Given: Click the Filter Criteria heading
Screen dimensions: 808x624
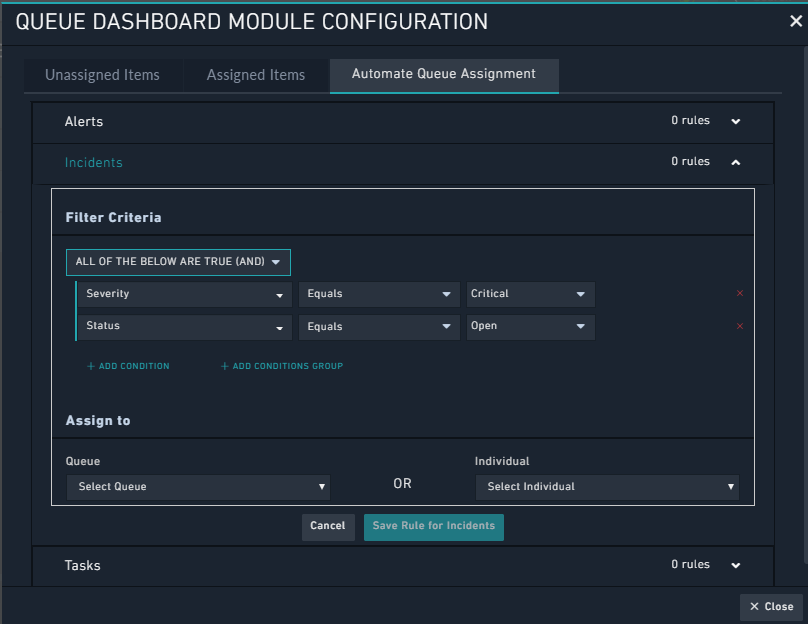Looking at the screenshot, I should click(x=113, y=217).
